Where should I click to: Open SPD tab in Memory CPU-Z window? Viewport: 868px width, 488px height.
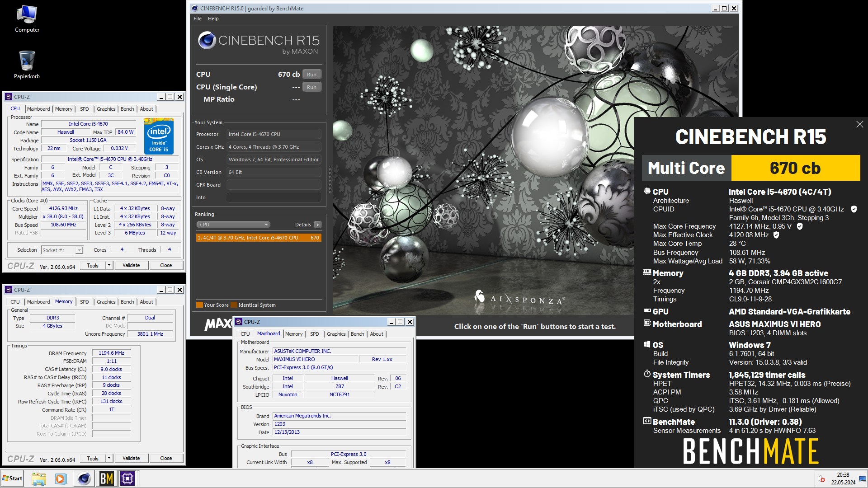[85, 302]
